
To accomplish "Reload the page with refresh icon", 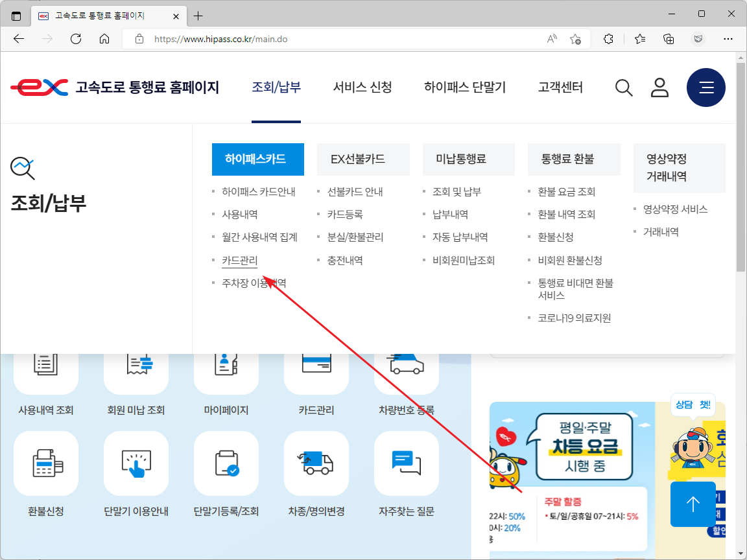I will coord(76,39).
